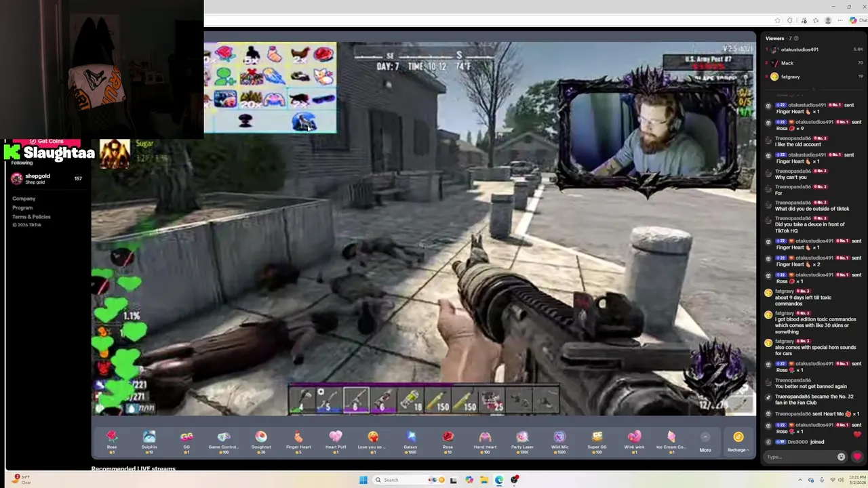Open Microsoft Edge from the taskbar
868x488 pixels.
pos(499,480)
